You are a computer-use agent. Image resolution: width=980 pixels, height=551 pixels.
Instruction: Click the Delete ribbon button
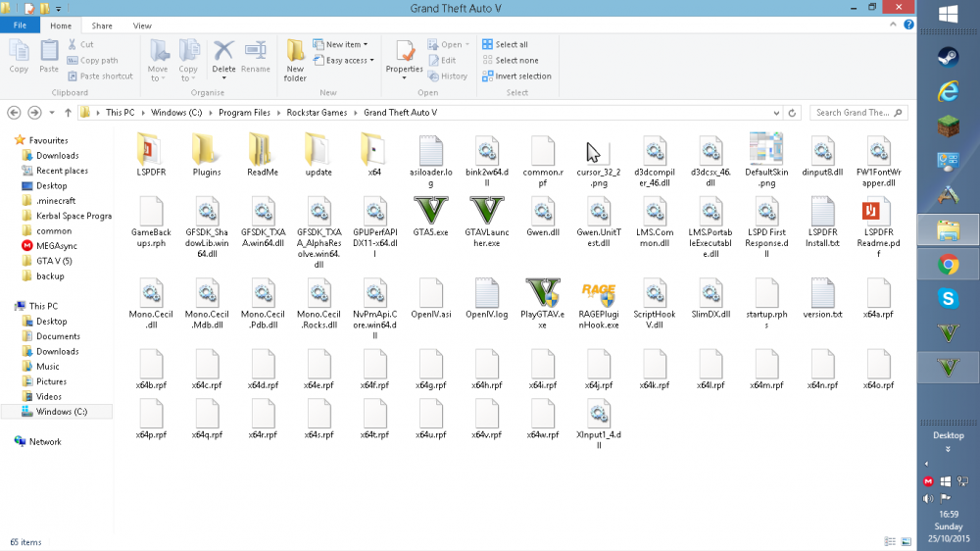click(223, 60)
